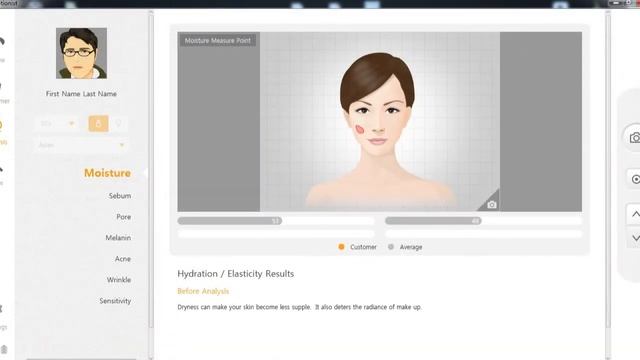Open the age range dropdown

(57, 124)
